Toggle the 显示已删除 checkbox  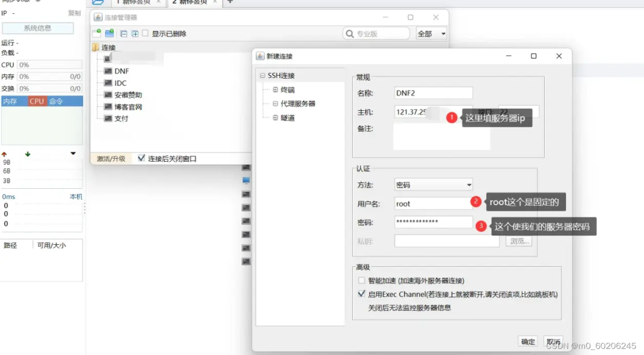(145, 33)
